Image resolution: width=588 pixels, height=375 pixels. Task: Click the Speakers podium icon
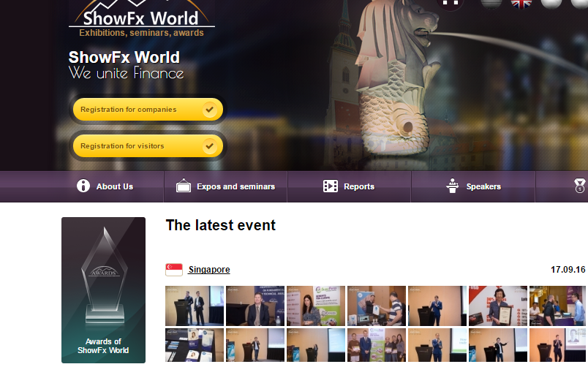point(453,186)
